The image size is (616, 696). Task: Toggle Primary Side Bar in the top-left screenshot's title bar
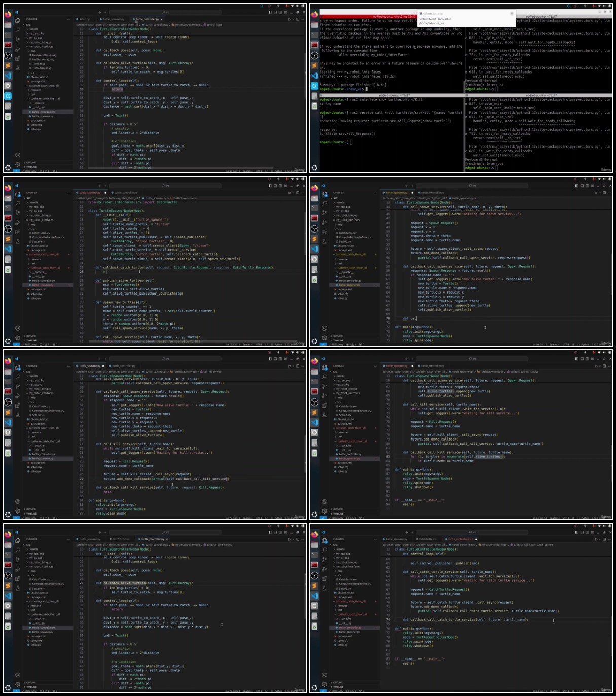pos(270,12)
